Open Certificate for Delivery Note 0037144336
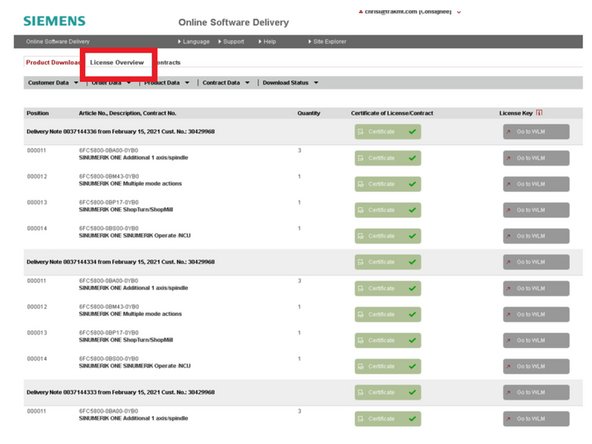Image resolution: width=592 pixels, height=444 pixels. [x=388, y=132]
